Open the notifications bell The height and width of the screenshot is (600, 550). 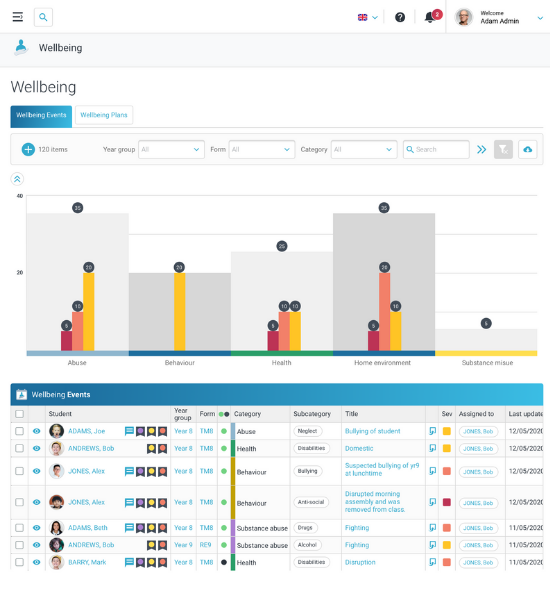coord(430,17)
